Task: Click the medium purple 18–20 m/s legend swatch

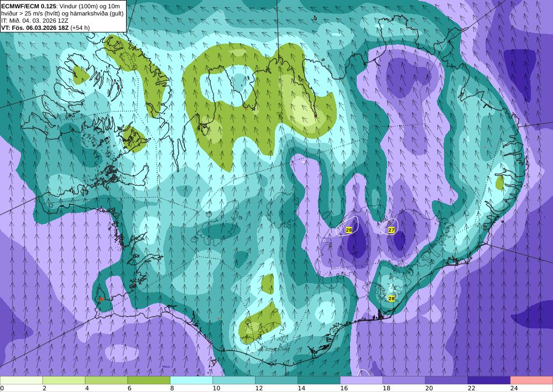Action: coord(404,380)
